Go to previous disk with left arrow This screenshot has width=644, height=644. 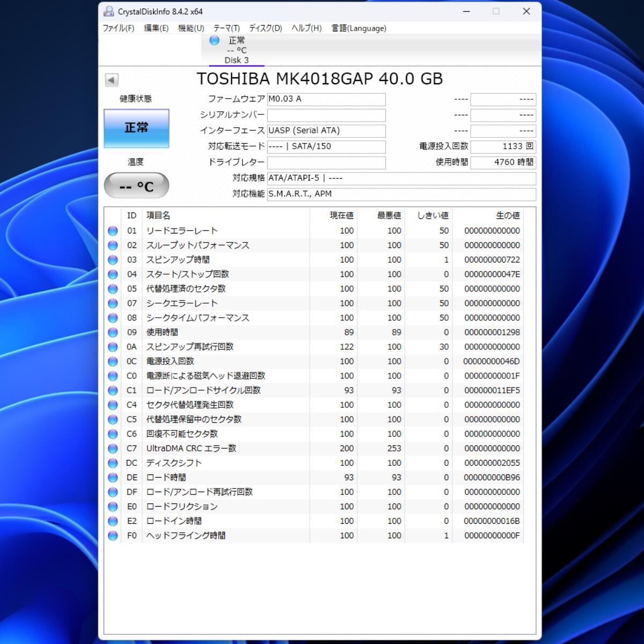pos(112,80)
